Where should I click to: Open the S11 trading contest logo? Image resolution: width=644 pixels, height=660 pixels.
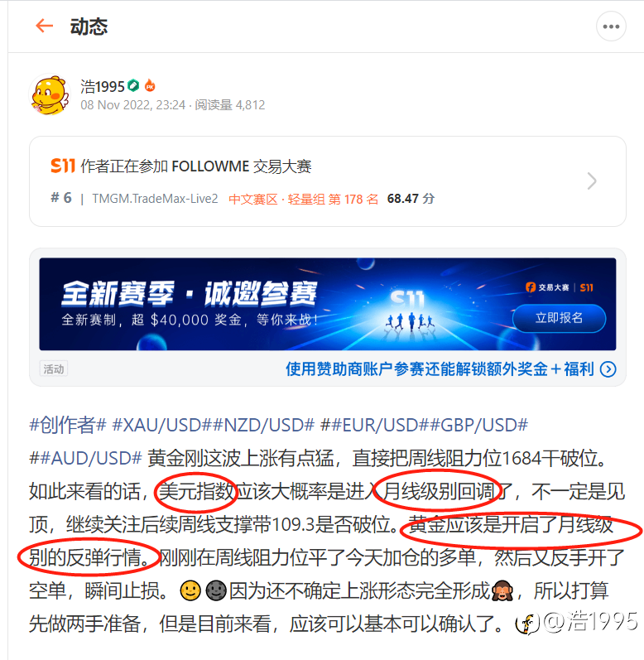[x=63, y=166]
